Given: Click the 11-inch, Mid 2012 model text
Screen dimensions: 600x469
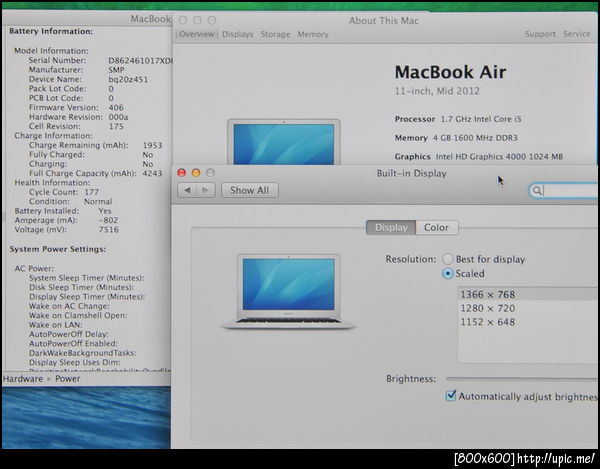Looking at the screenshot, I should (437, 91).
